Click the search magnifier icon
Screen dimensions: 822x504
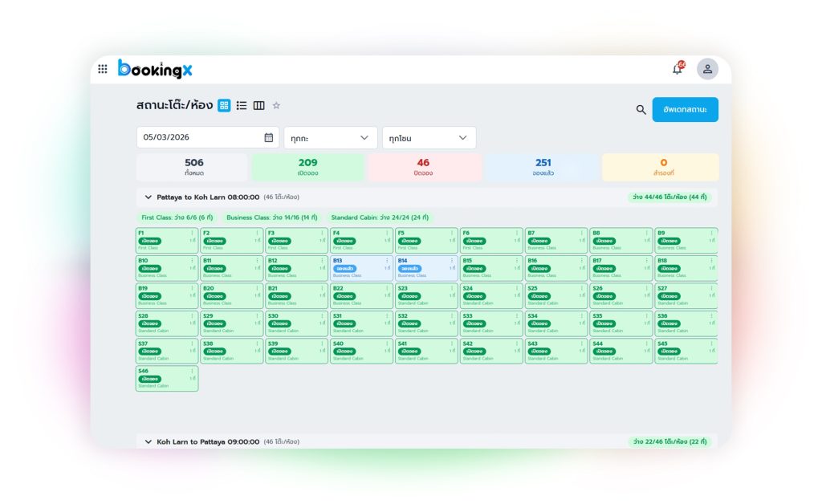pos(641,110)
